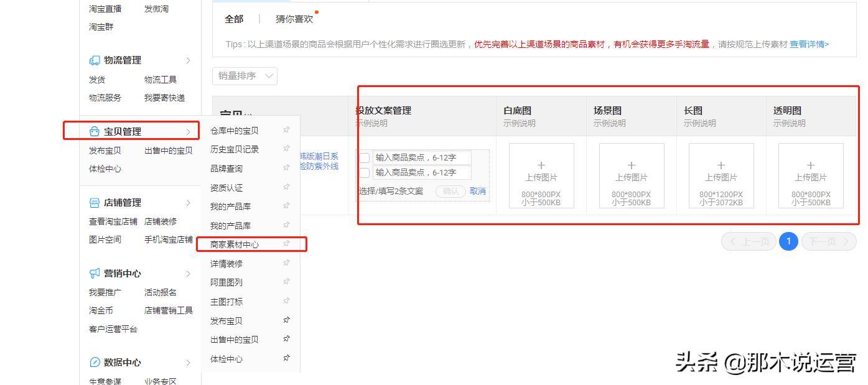This screenshot has height=385, width=868.
Task: Click the bag icon of 宝贝管理
Action: [95, 131]
